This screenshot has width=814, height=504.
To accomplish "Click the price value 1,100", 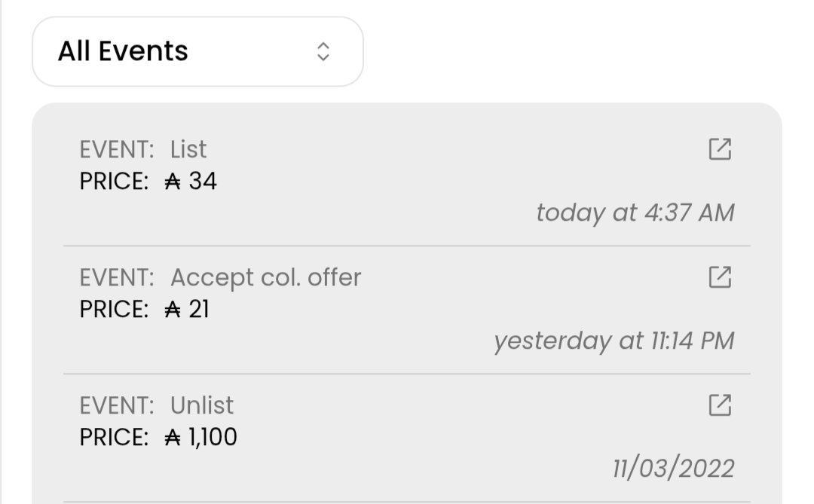I will [x=213, y=438].
